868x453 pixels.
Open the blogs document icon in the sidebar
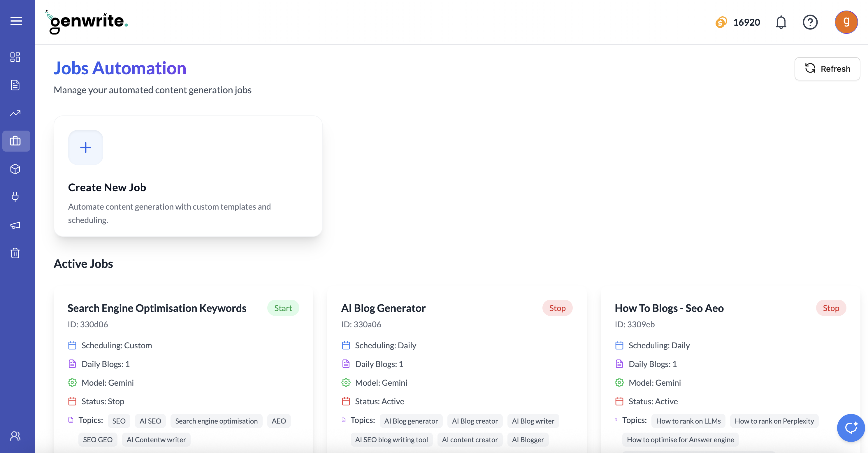pyautogui.click(x=15, y=85)
